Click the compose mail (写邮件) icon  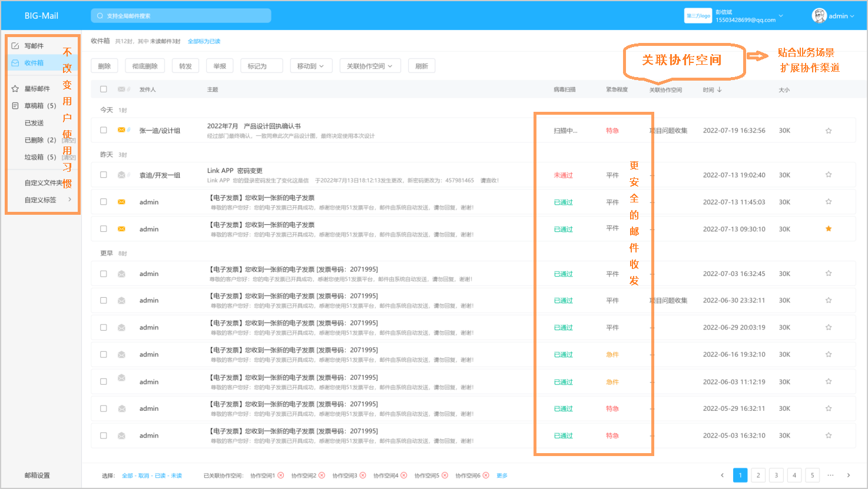(x=15, y=46)
